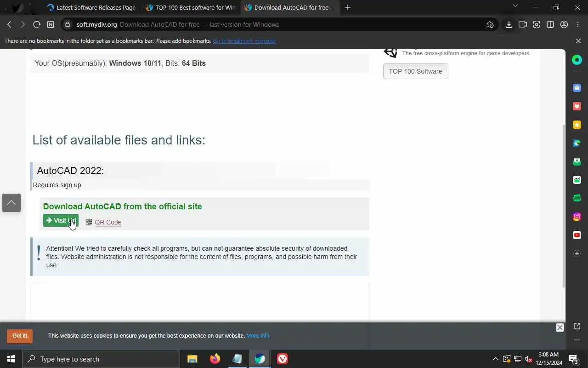Toggle the split view toolbar icon
Viewport: 588px width, 368px height.
(550, 24)
